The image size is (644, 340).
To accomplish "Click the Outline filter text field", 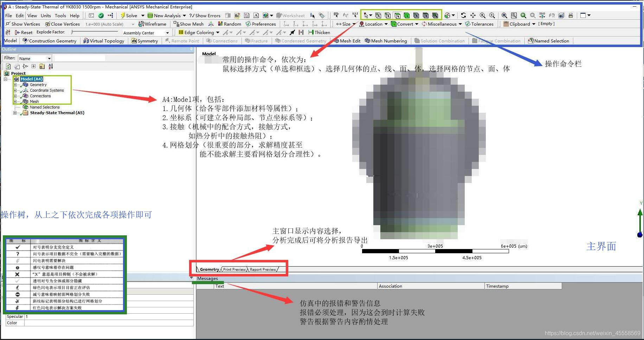I will tap(79, 58).
